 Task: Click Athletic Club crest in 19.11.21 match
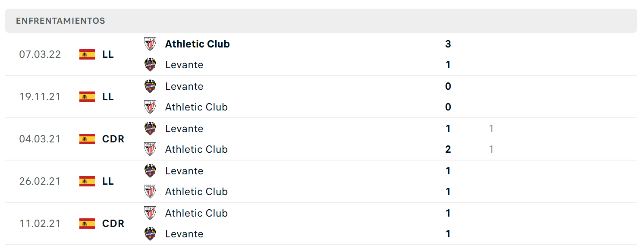[150, 107]
